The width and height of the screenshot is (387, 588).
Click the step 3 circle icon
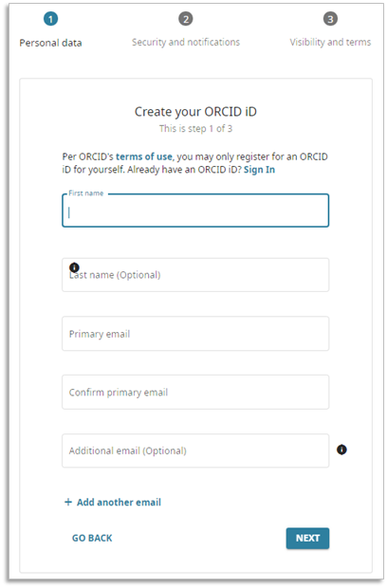(330, 19)
